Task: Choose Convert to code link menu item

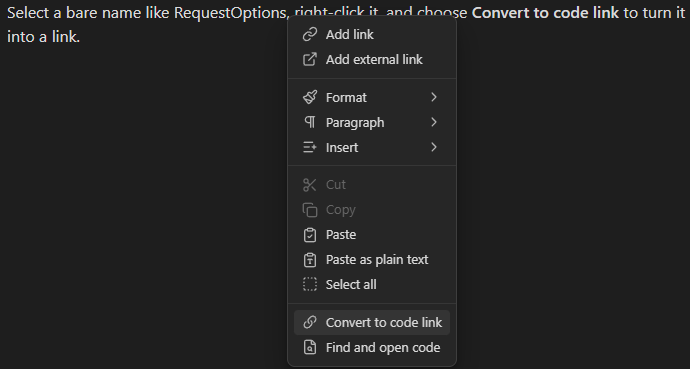Action: pyautogui.click(x=372, y=322)
